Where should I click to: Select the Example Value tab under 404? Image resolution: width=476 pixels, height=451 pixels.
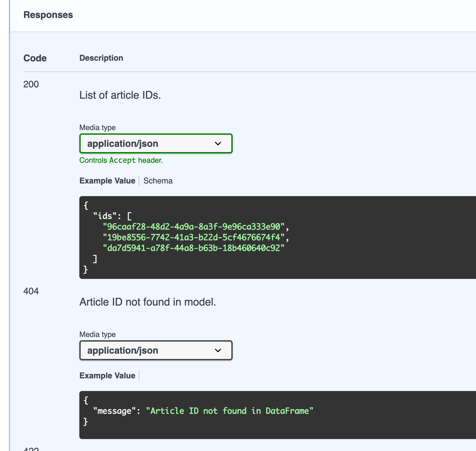click(x=107, y=375)
